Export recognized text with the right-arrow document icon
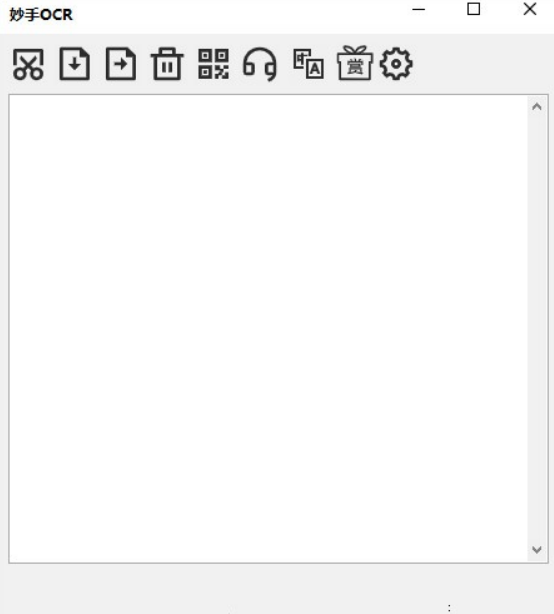 point(121,64)
